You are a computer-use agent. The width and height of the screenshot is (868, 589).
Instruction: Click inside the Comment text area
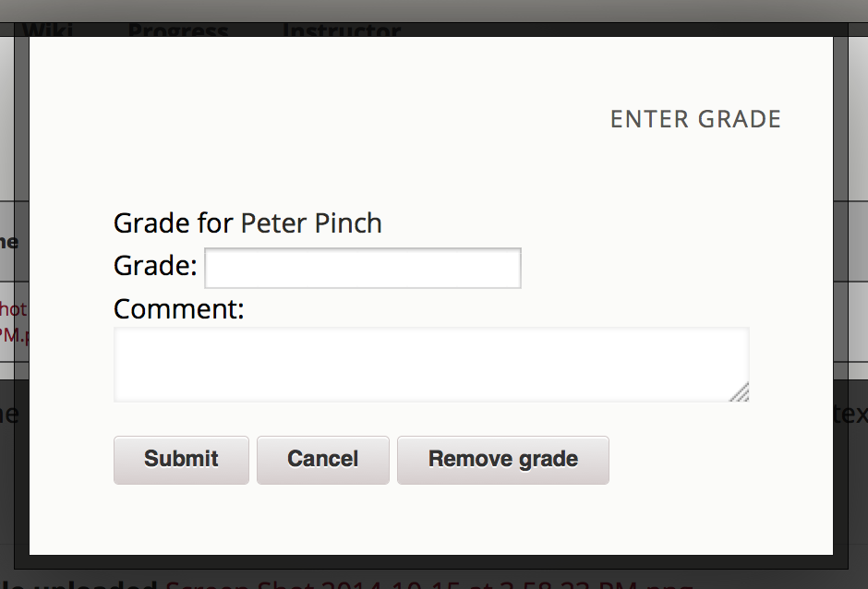(431, 365)
